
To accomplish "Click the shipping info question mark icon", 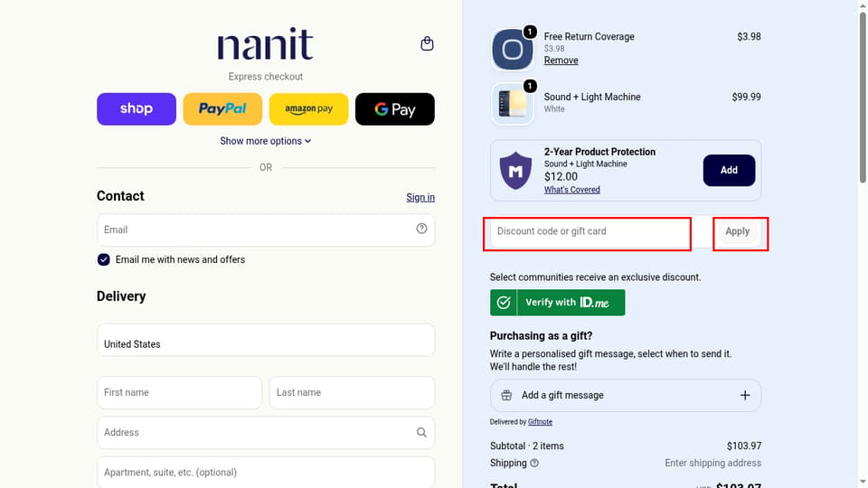I will [534, 463].
